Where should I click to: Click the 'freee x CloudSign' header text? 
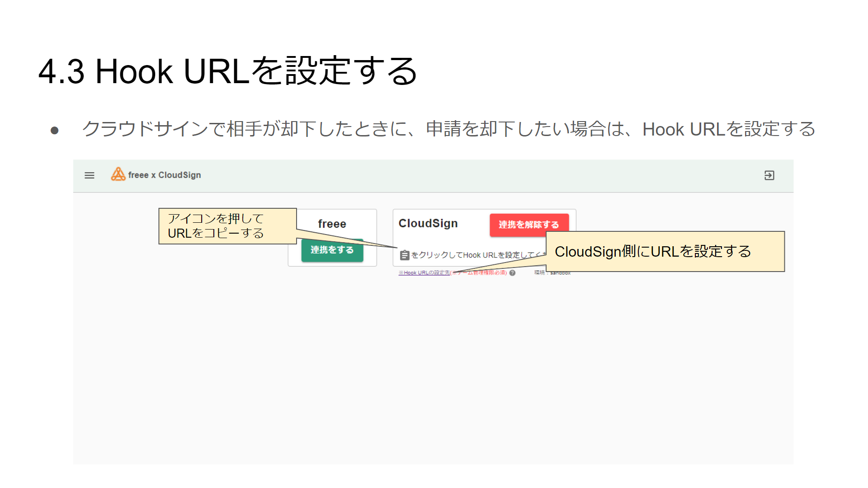[x=165, y=175]
